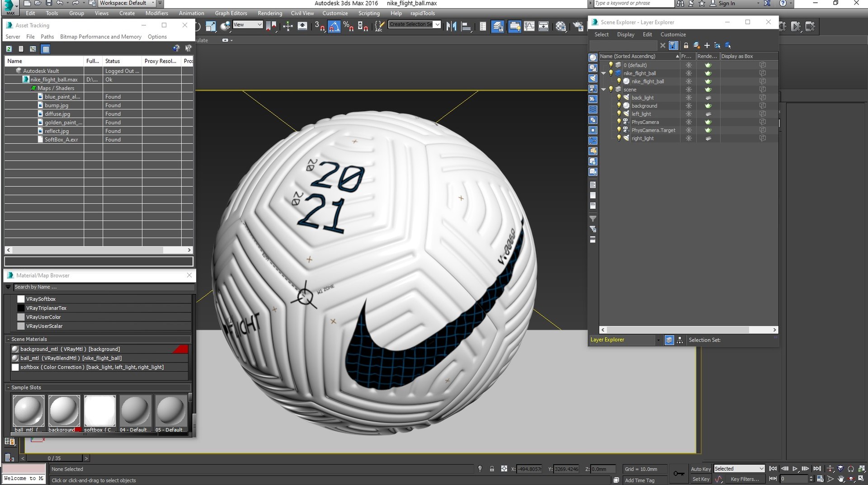The image size is (868, 485).
Task: Click the Key Filters... button
Action: (x=745, y=479)
